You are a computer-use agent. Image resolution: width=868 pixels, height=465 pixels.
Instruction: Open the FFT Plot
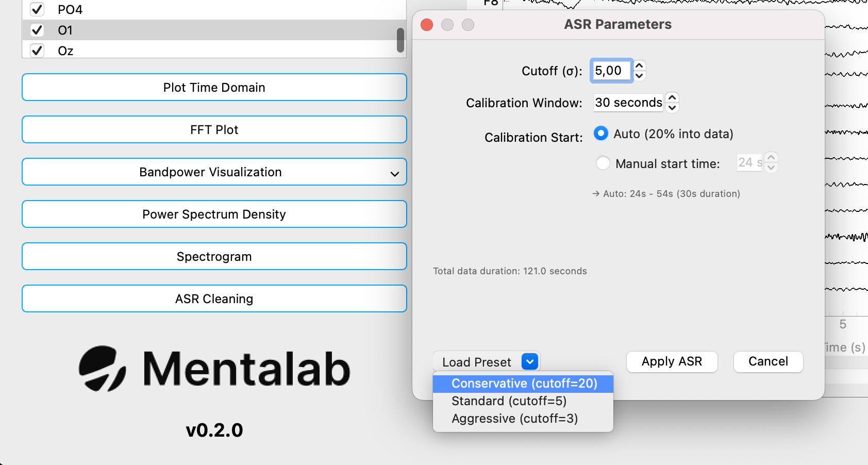214,129
